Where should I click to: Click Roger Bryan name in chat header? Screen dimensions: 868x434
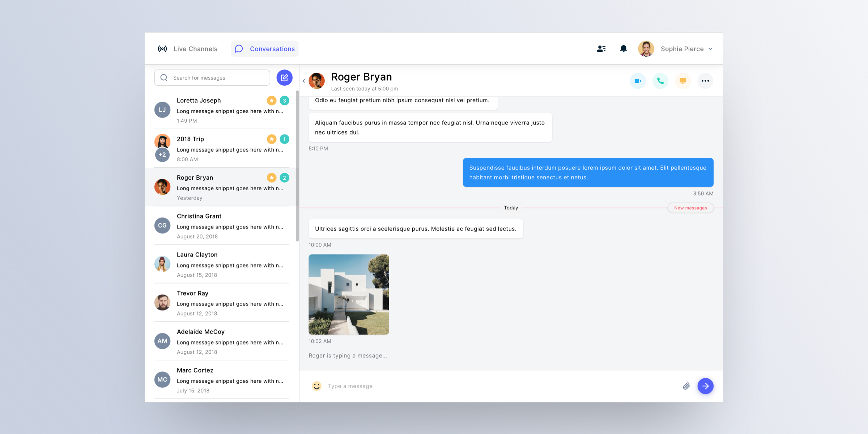(361, 77)
